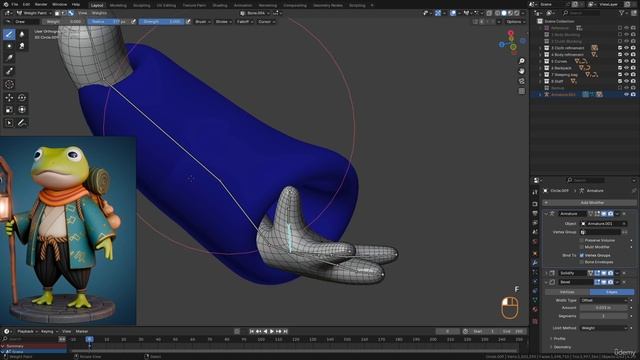This screenshot has width=640, height=360.
Task: Toggle strength pressure sensitivity icon
Action: click(188, 22)
